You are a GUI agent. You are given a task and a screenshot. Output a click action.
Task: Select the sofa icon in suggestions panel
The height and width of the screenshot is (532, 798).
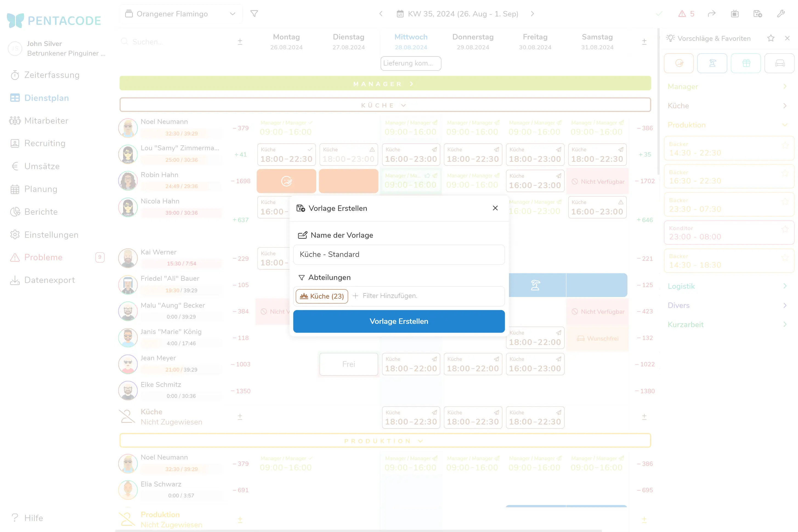tap(779, 63)
